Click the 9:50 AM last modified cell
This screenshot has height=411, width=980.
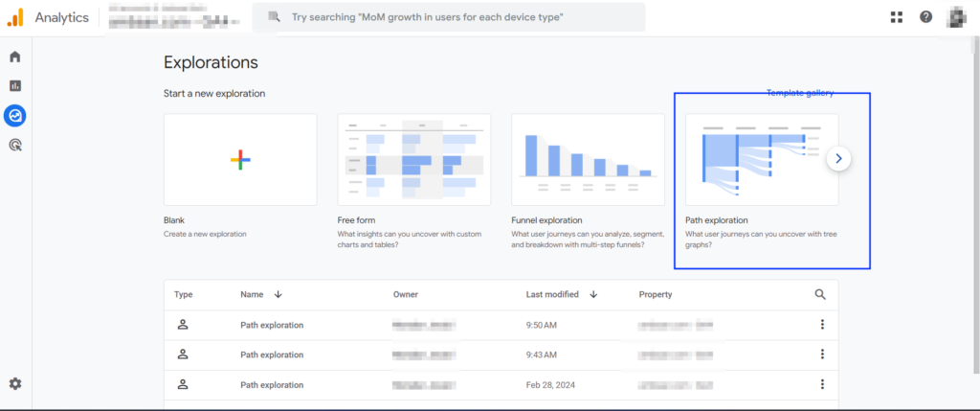point(540,325)
